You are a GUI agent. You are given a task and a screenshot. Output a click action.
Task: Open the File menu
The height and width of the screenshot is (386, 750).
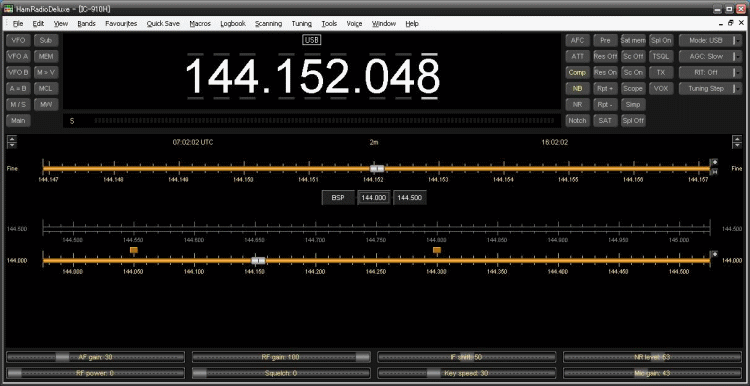tap(18, 23)
